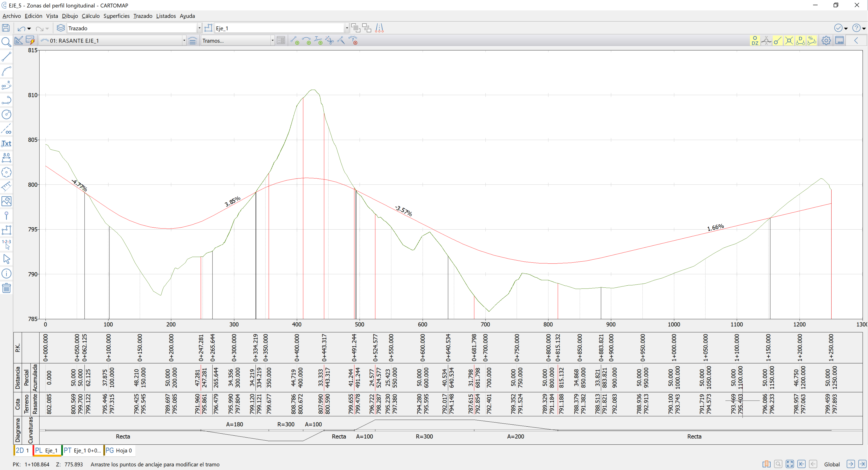The height and width of the screenshot is (470, 868).
Task: Switch to the PG Hoja 0 tab
Action: [x=119, y=451]
